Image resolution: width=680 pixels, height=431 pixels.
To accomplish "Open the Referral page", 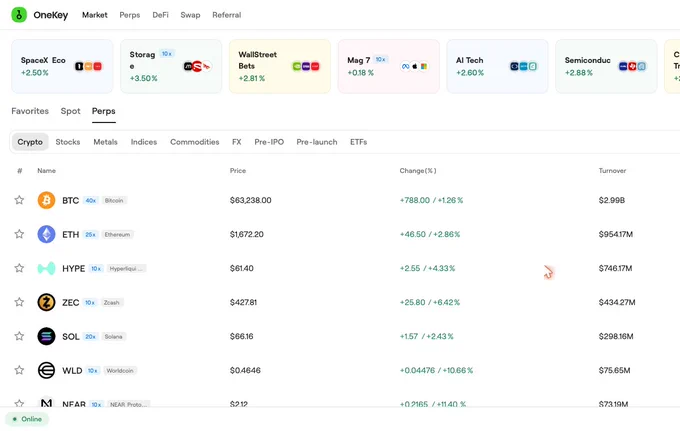I will point(226,15).
